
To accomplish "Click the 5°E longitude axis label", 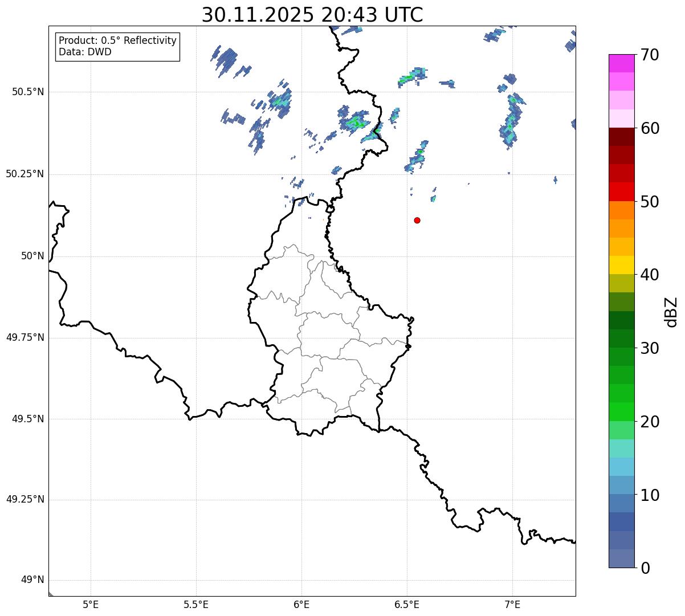I will tap(91, 605).
